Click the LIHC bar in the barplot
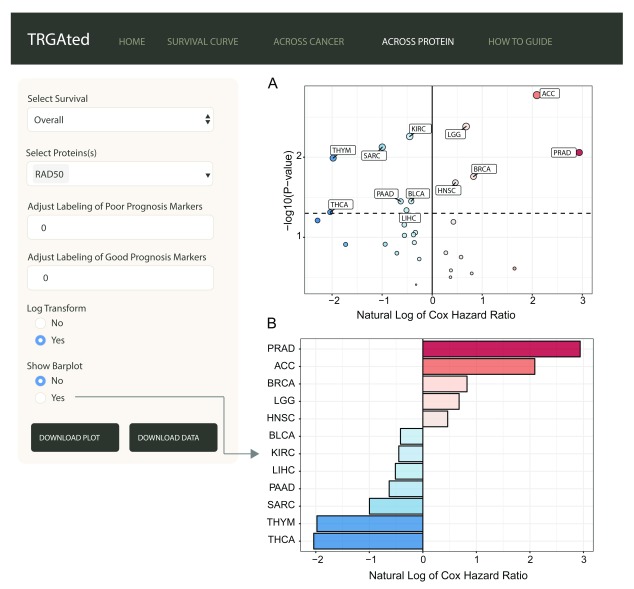 click(x=409, y=471)
